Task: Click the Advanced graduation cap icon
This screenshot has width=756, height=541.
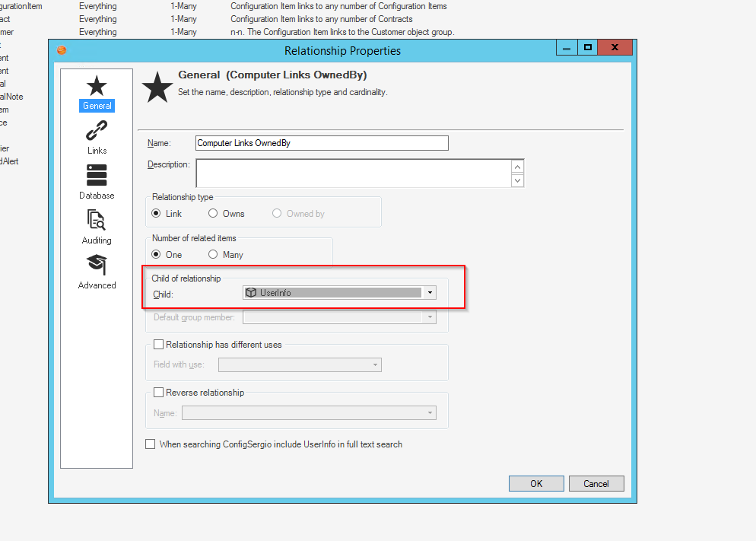Action: pos(97,266)
